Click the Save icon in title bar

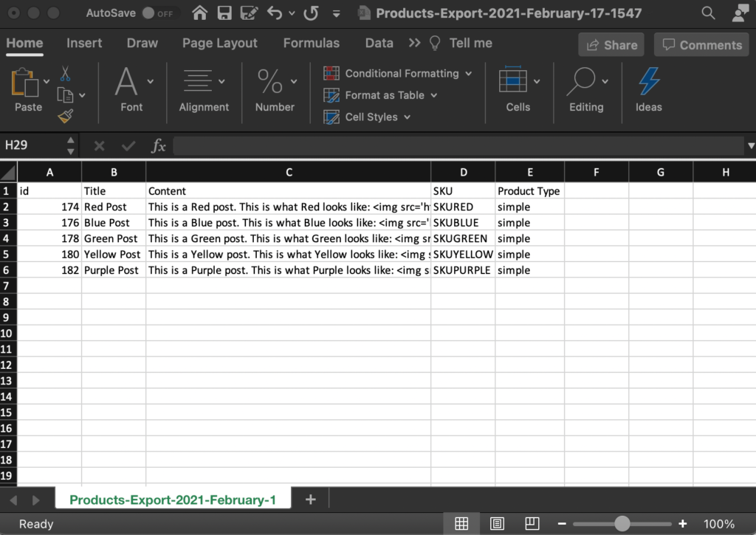pos(224,13)
